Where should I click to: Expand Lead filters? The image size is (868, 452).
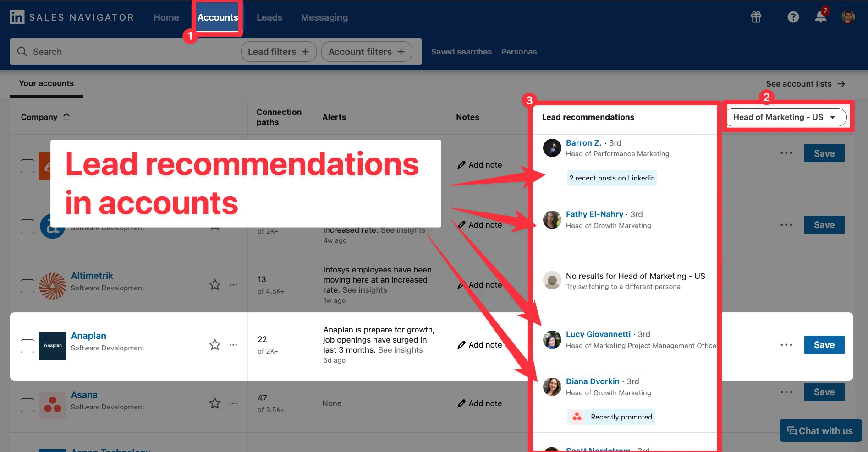[x=279, y=52]
